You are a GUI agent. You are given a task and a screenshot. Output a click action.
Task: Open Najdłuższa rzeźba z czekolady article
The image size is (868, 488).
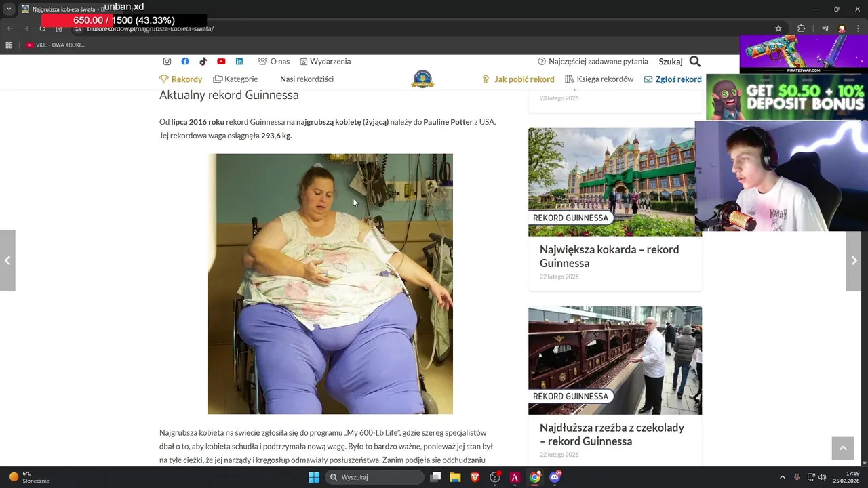coord(612,434)
